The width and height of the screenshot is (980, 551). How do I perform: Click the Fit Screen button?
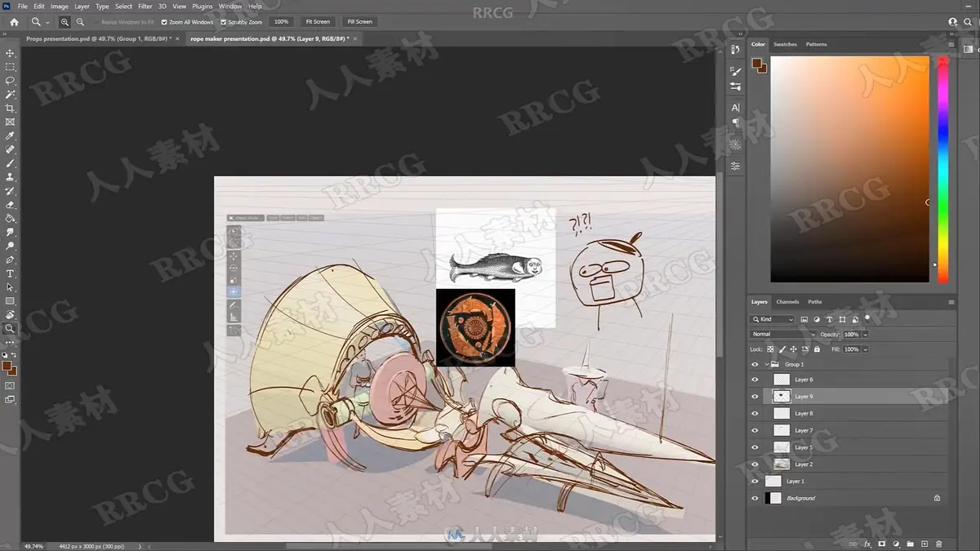[x=318, y=22]
